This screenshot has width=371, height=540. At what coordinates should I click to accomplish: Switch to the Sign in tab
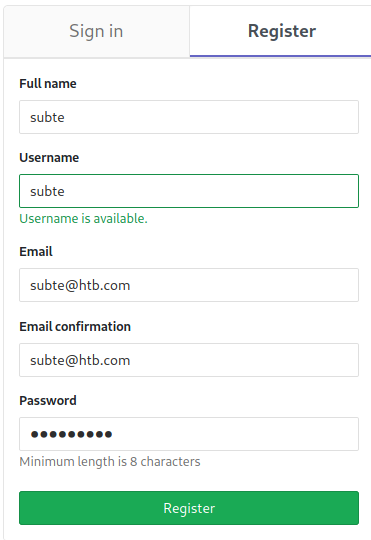96,31
